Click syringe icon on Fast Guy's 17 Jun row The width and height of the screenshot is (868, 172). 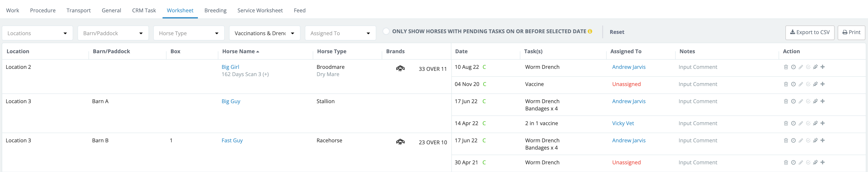click(816, 141)
